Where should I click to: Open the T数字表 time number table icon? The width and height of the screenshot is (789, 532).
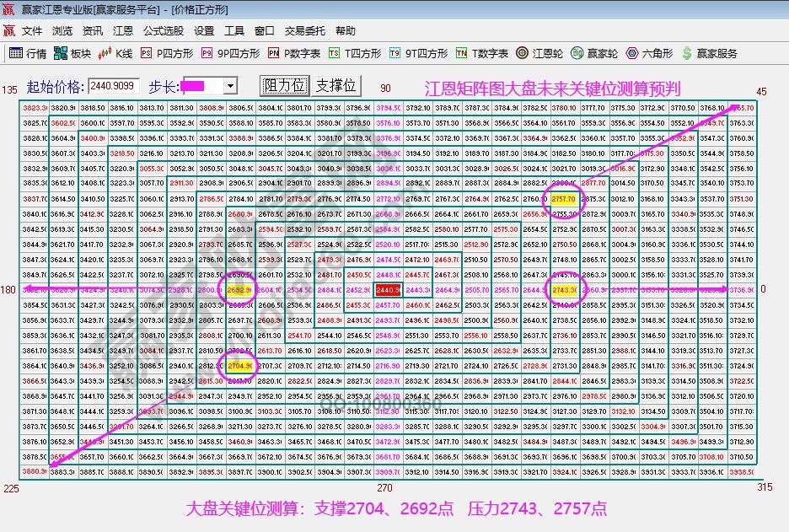click(x=475, y=53)
